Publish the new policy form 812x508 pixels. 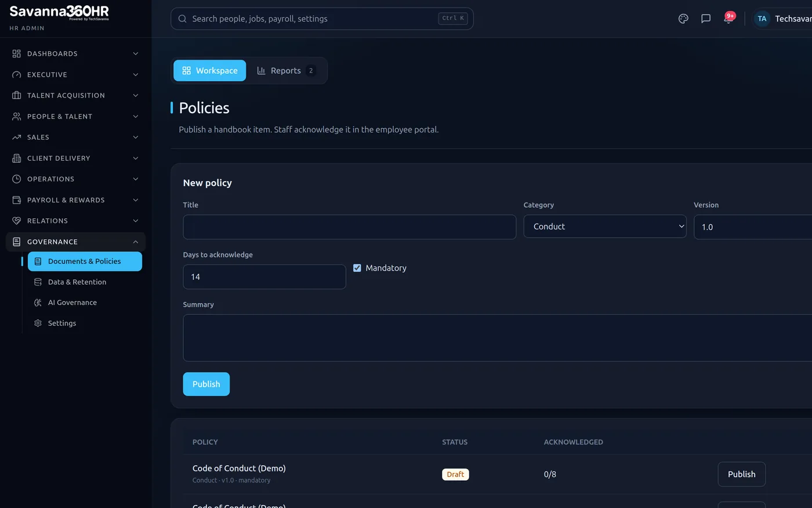[x=206, y=384]
